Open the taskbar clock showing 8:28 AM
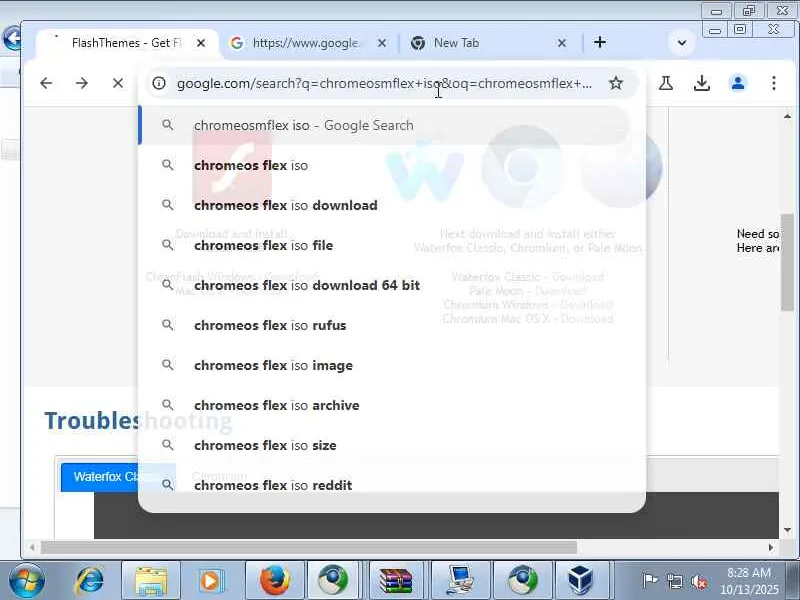This screenshot has width=800, height=600. coord(749,581)
